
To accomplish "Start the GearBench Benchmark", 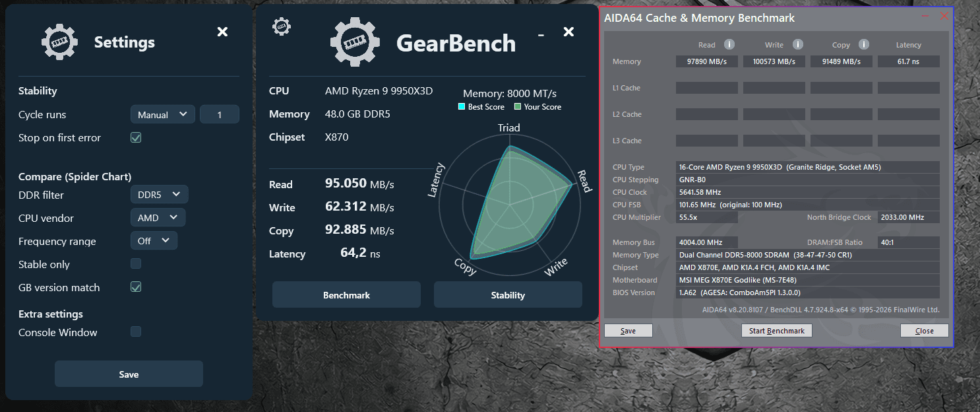I will tap(346, 294).
